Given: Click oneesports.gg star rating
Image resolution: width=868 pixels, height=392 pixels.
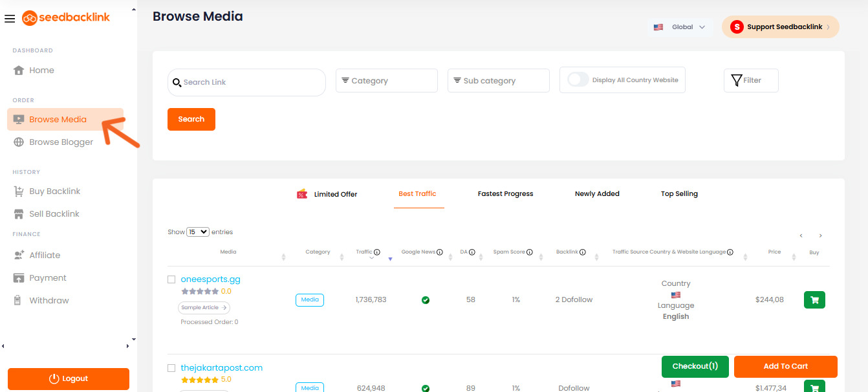Looking at the screenshot, I should click(200, 292).
